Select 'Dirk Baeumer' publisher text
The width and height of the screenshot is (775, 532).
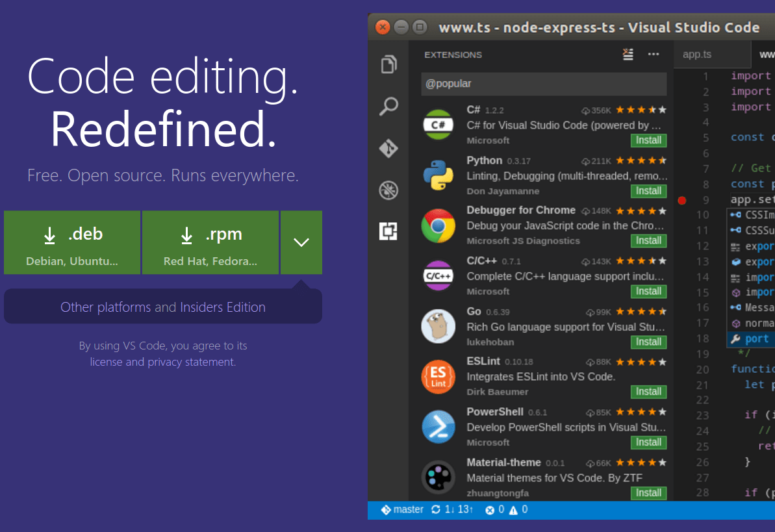click(x=497, y=392)
